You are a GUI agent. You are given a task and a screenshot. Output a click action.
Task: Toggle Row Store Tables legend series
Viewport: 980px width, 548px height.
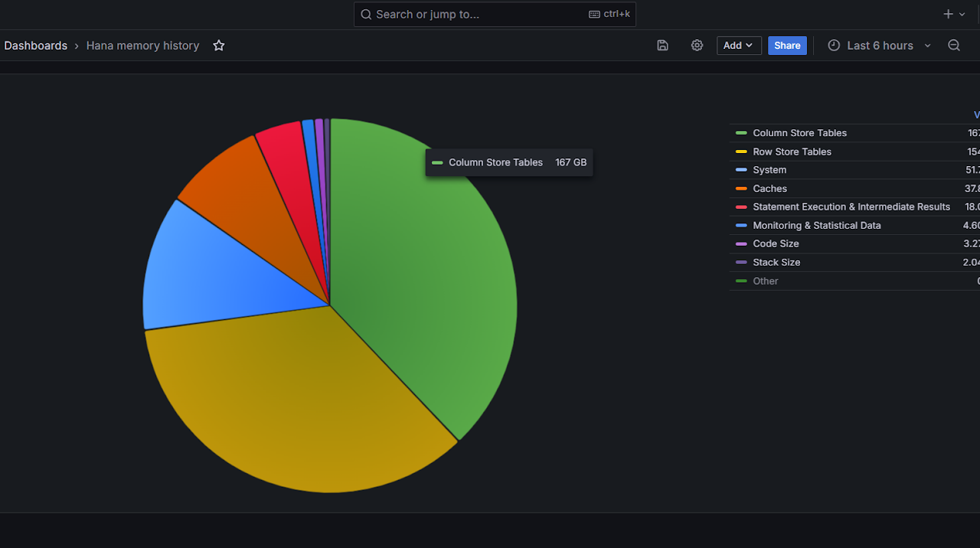pos(792,152)
